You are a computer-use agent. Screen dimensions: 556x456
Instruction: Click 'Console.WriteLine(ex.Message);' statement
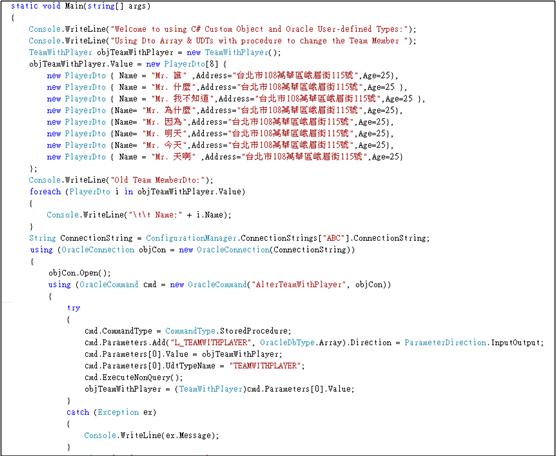pos(151,435)
